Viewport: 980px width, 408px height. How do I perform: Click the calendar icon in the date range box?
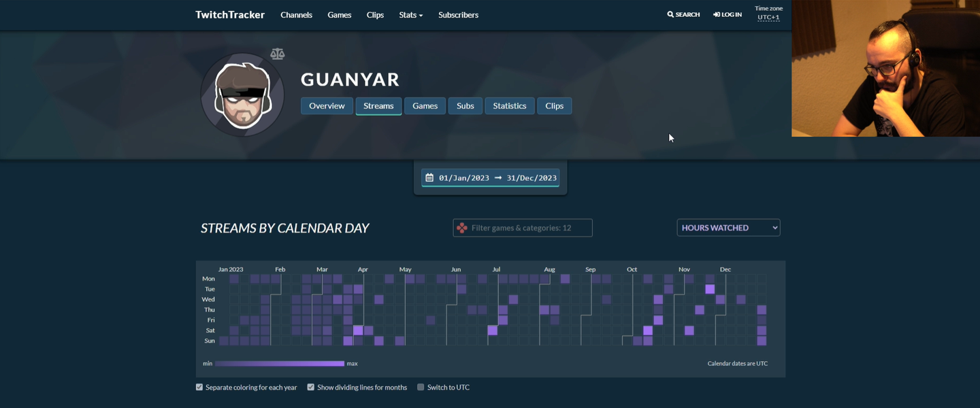point(429,177)
